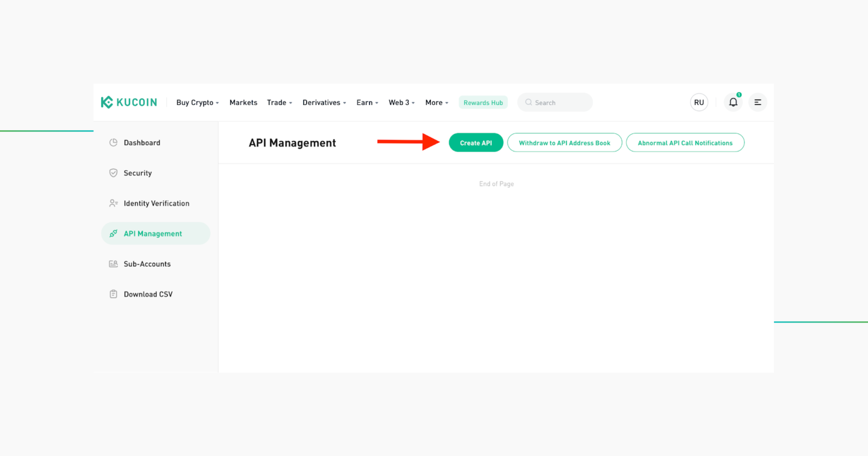Image resolution: width=868 pixels, height=456 pixels.
Task: Click the Security shield icon
Action: tap(113, 172)
